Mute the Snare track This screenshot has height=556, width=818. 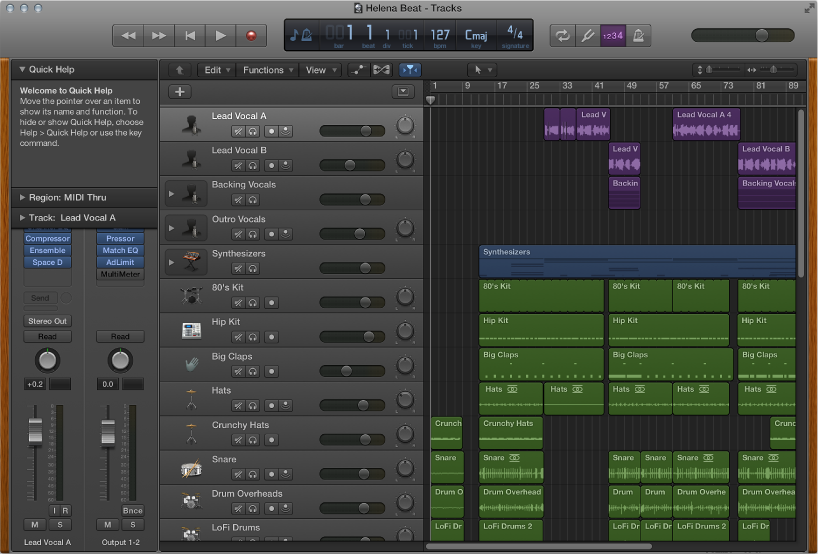238,475
